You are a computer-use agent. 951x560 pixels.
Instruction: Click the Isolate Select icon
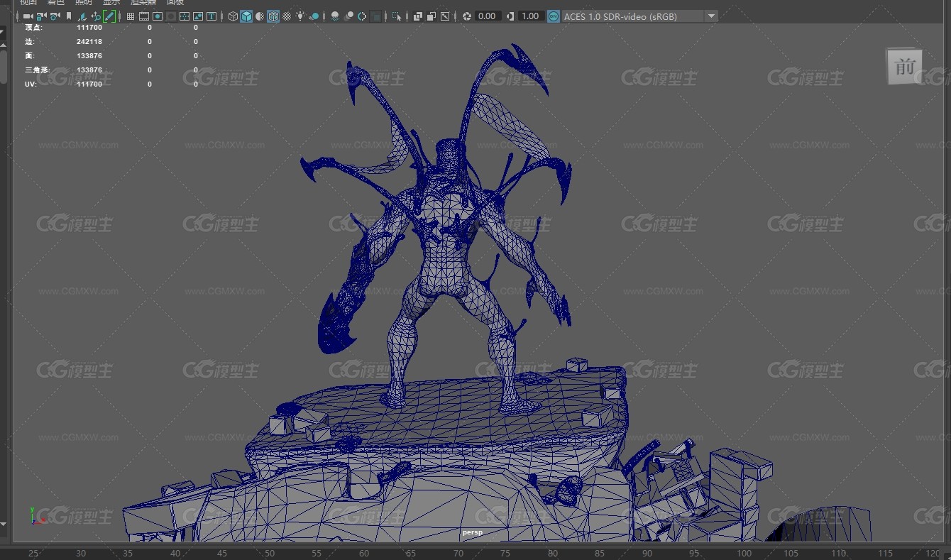click(x=397, y=16)
